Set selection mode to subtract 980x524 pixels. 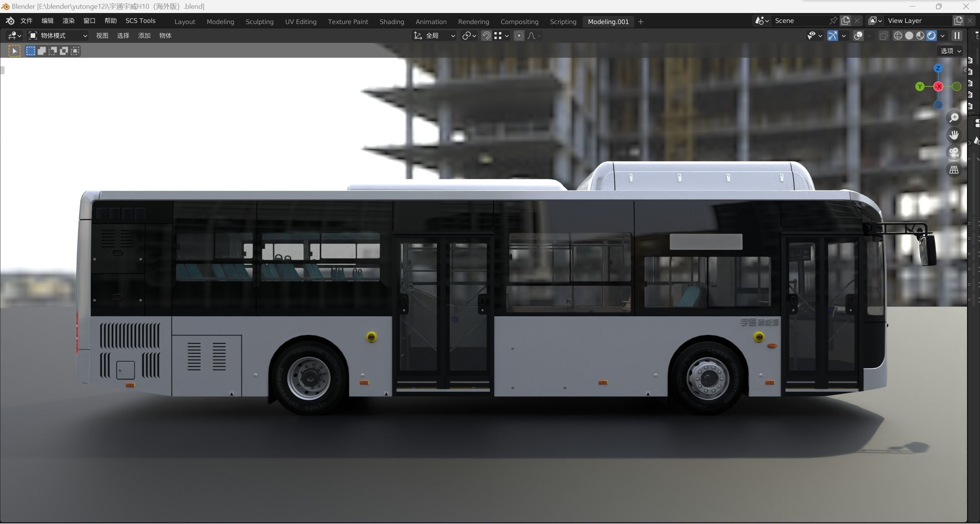[53, 51]
